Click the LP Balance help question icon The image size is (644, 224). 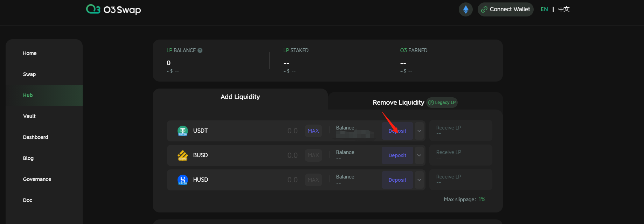(200, 50)
